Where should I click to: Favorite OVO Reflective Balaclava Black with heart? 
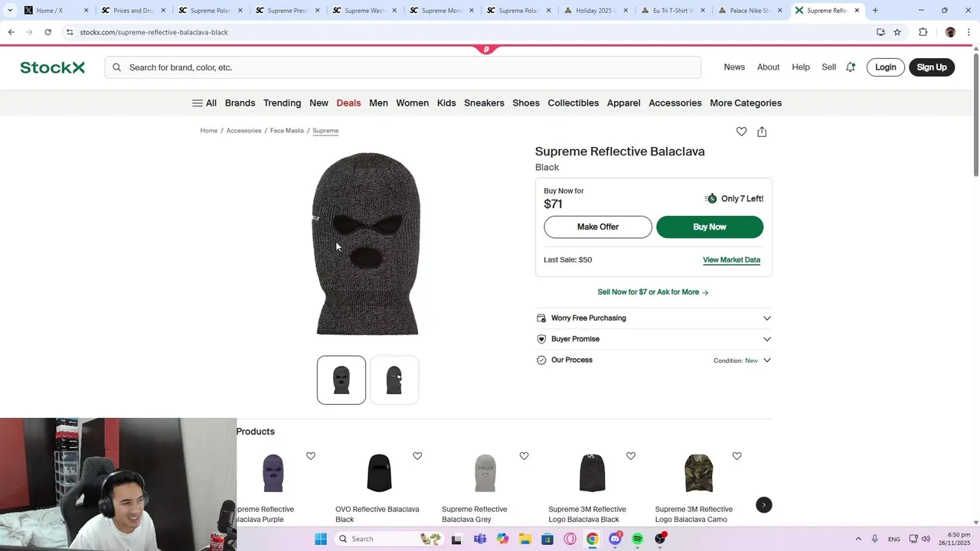click(417, 456)
